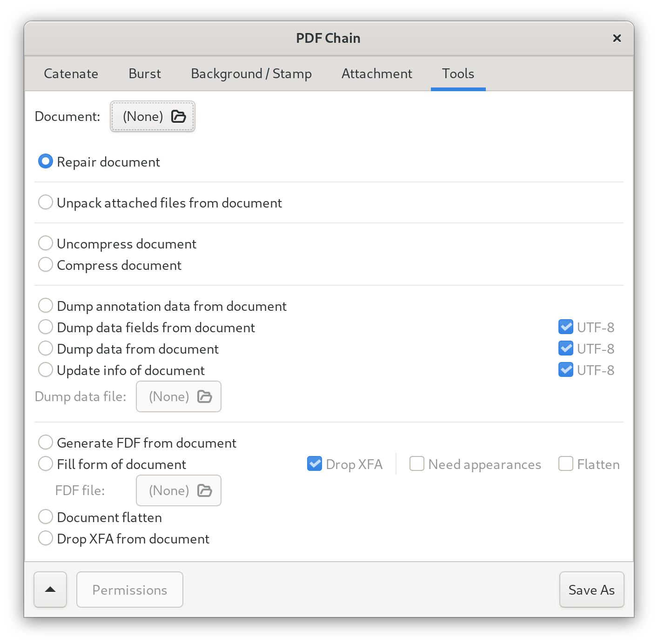Enable the Flatten checkbox
The image size is (658, 644).
[566, 464]
